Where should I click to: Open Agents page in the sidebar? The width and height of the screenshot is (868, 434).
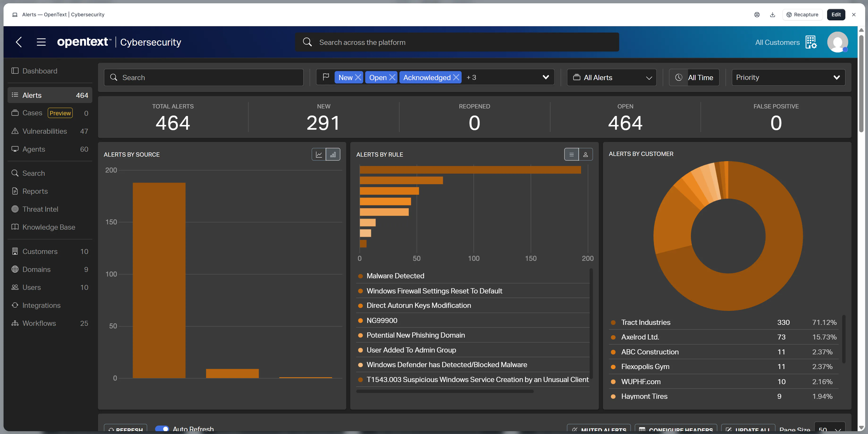pyautogui.click(x=50, y=149)
